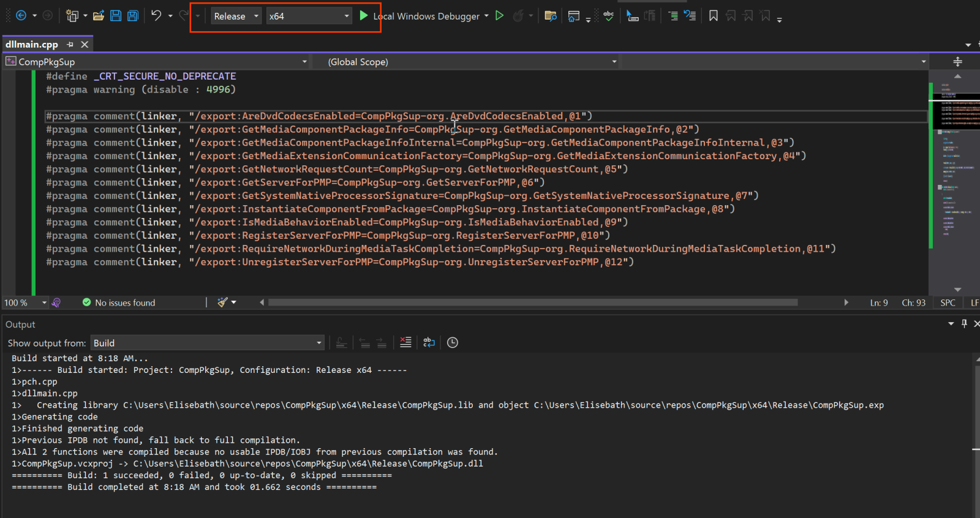Toggle word wrap in Output window
The width and height of the screenshot is (980, 518).
click(x=429, y=343)
